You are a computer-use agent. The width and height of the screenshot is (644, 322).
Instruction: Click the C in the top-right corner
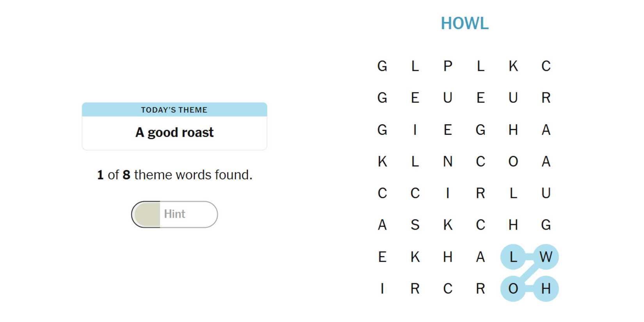pos(546,66)
